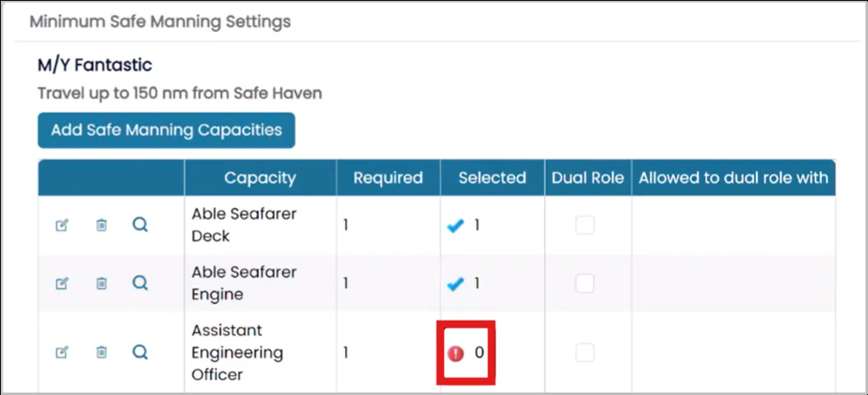Delete the Assistant Engineering Officer capacity
Screen dimensions: 868x395
click(101, 351)
